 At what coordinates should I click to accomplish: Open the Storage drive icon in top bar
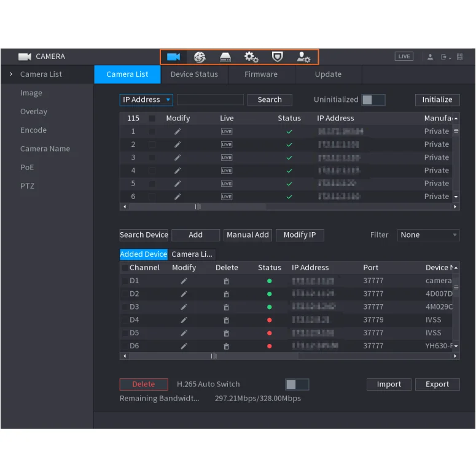click(x=225, y=57)
